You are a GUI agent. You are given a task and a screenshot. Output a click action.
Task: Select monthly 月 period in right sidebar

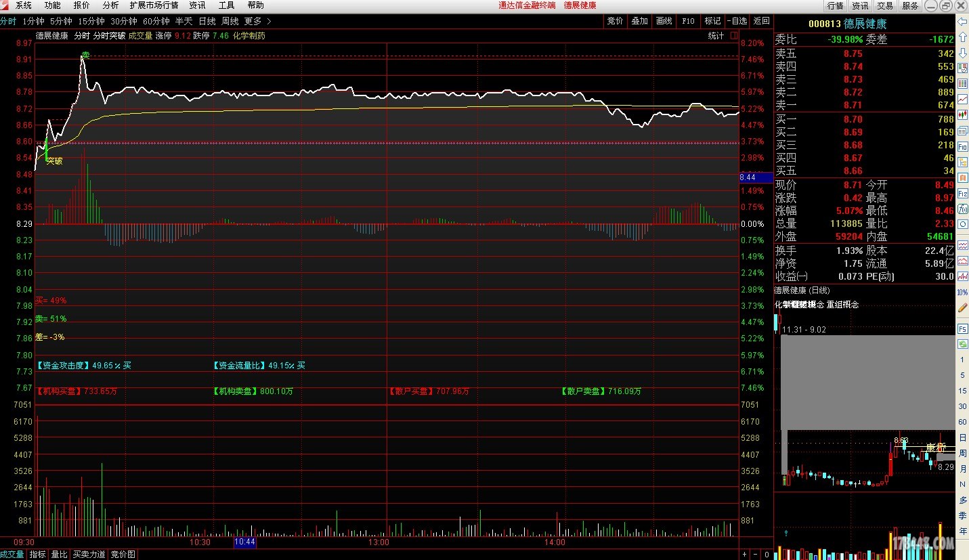(x=962, y=469)
